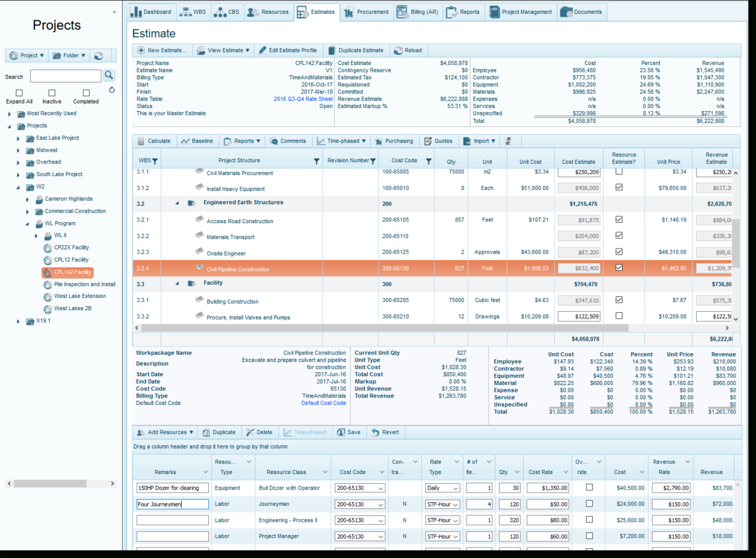Expand the East Lake Project tree node
The height and width of the screenshot is (558, 756).
(18, 137)
